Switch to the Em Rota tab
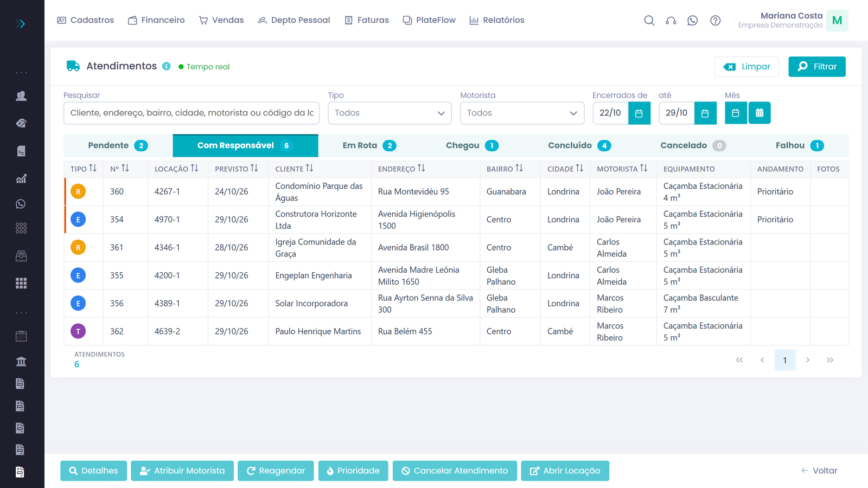The width and height of the screenshot is (868, 488). pyautogui.click(x=369, y=145)
